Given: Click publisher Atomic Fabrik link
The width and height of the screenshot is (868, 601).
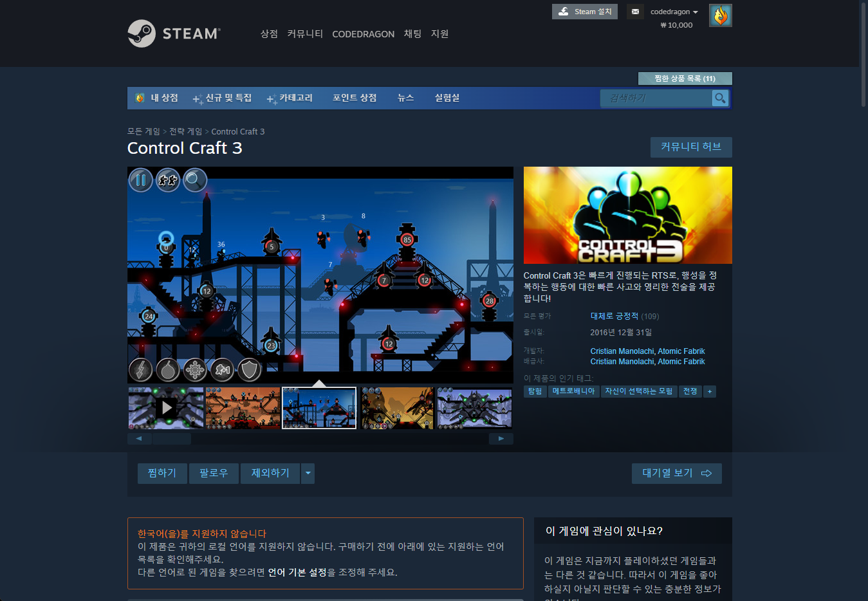Looking at the screenshot, I should coord(681,362).
